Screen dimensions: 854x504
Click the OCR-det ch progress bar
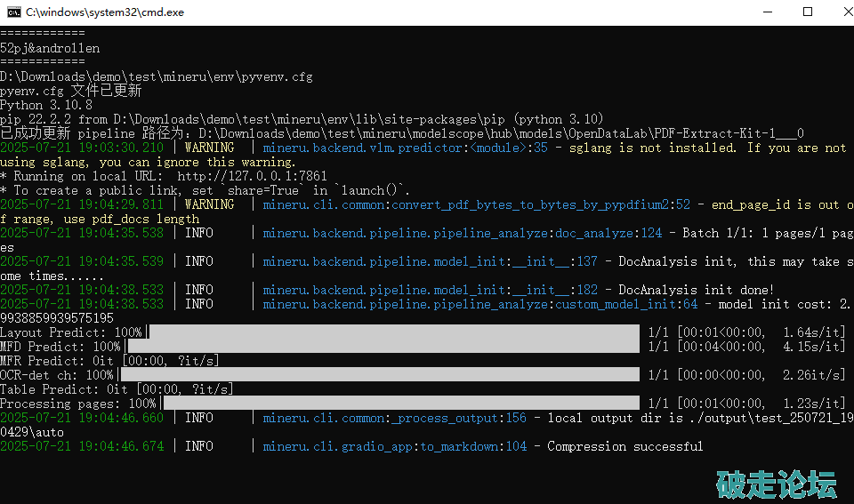pos(380,375)
